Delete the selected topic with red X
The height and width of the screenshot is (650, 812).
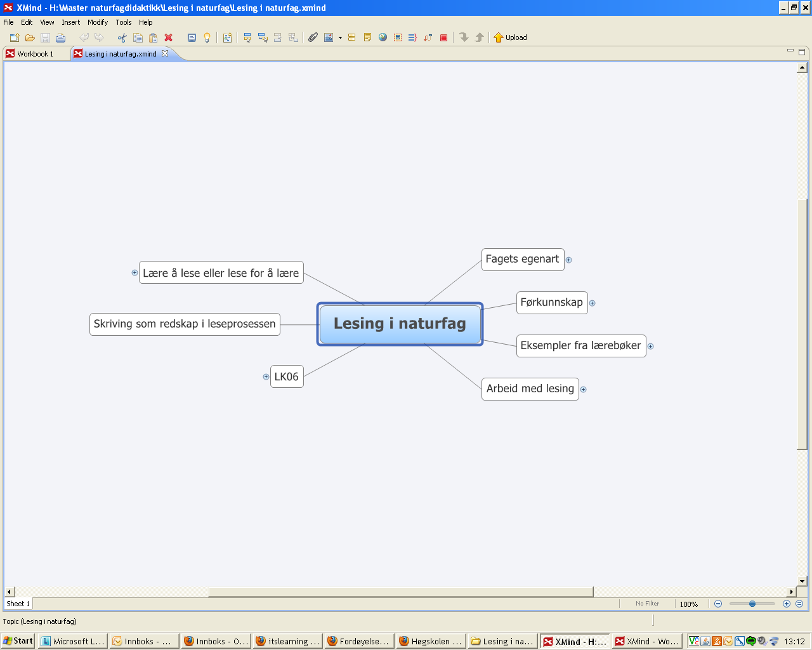[168, 37]
